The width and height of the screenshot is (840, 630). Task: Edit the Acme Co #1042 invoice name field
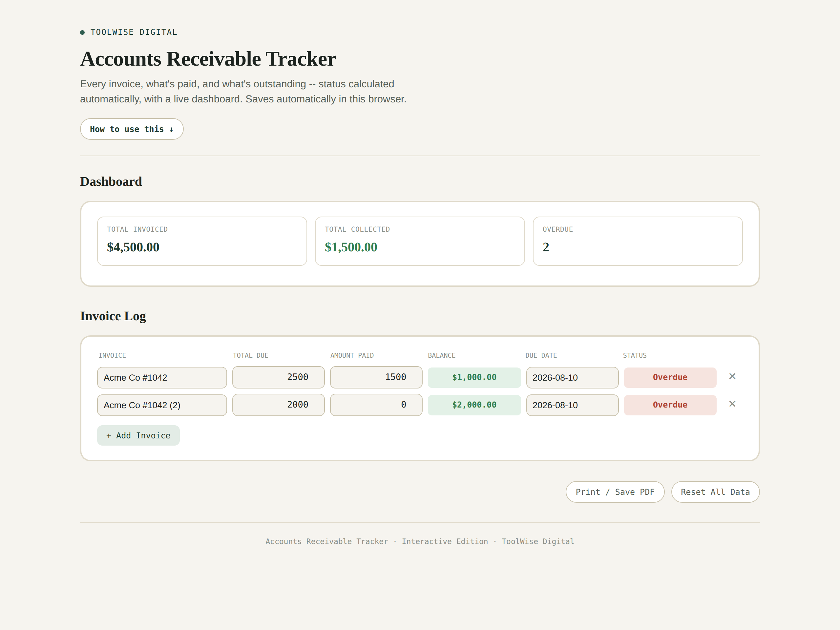click(162, 377)
